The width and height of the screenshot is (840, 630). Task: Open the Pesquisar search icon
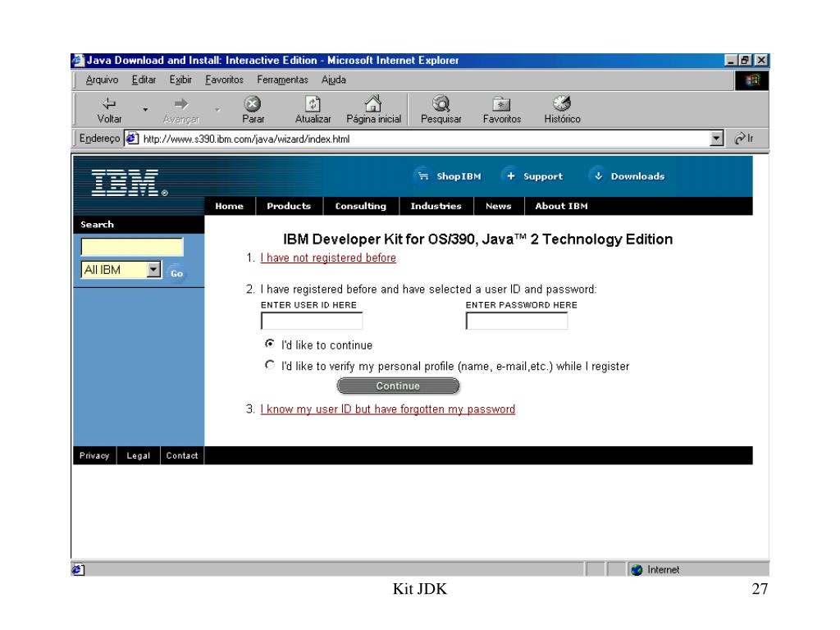tap(441, 103)
